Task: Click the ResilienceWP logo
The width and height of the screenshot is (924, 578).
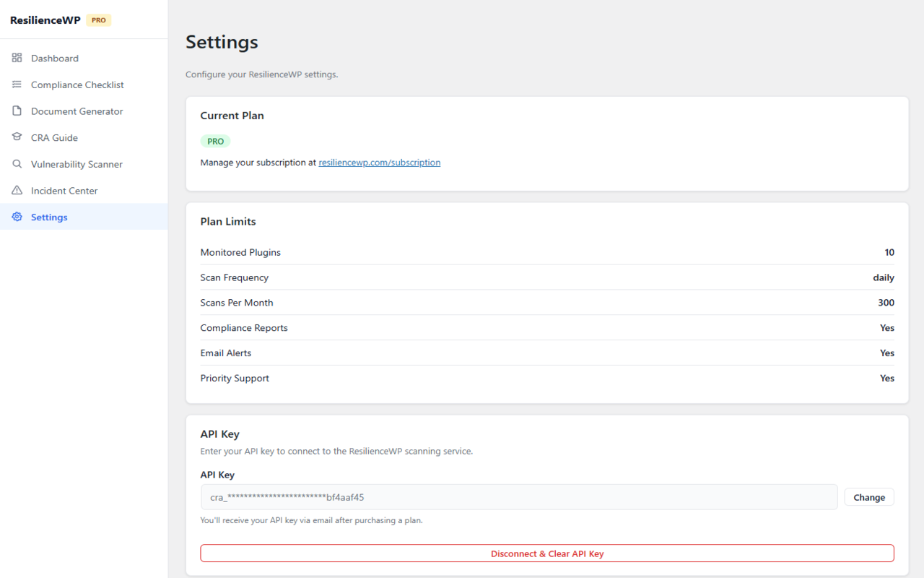Action: 45,20
